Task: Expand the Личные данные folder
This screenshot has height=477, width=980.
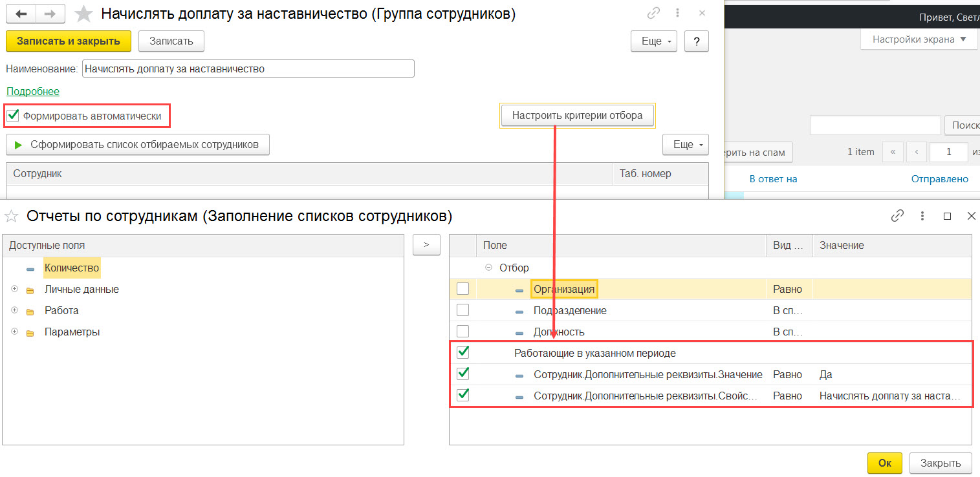Action: (x=14, y=290)
